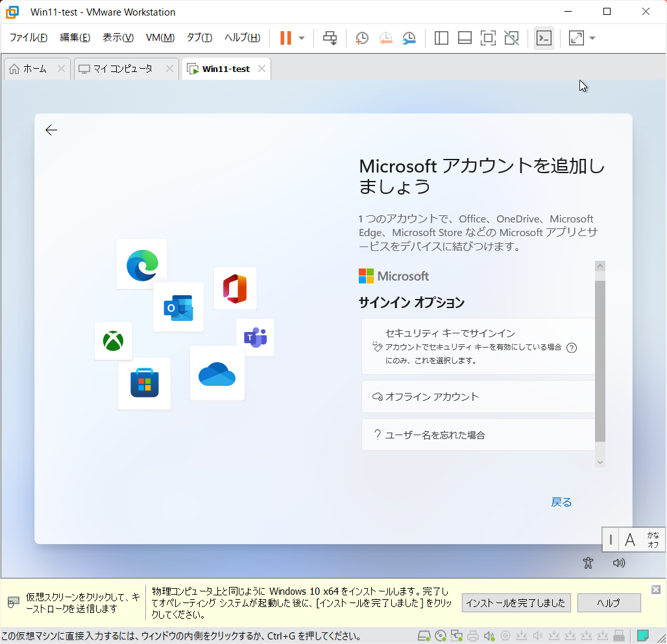Toggle the VM console view button
The width and height of the screenshot is (667, 644).
click(544, 38)
